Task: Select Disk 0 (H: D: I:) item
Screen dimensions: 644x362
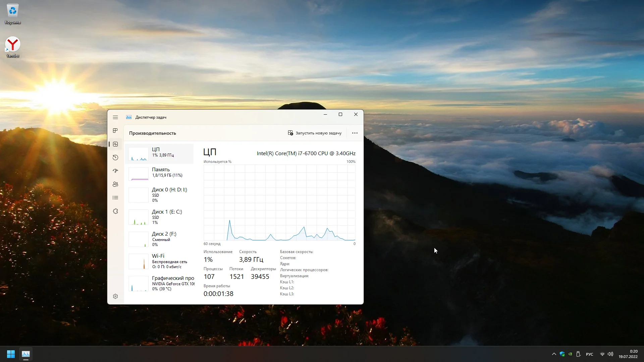Action: (x=160, y=194)
